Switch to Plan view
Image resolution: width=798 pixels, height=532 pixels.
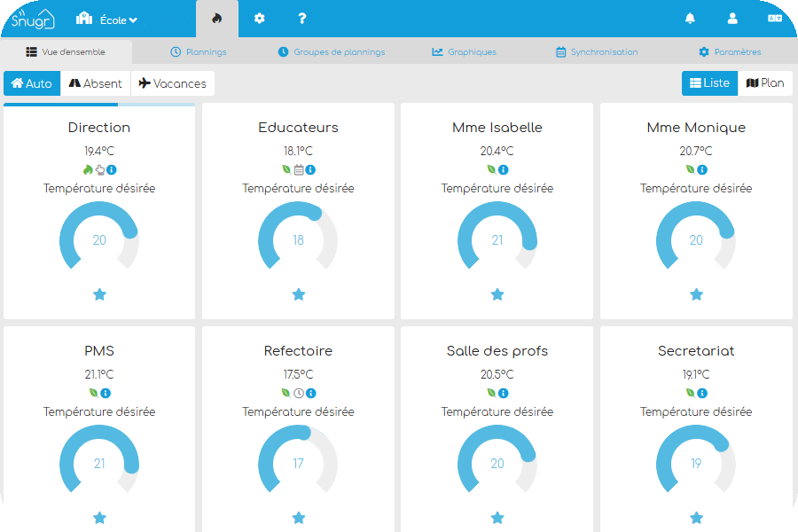(765, 83)
